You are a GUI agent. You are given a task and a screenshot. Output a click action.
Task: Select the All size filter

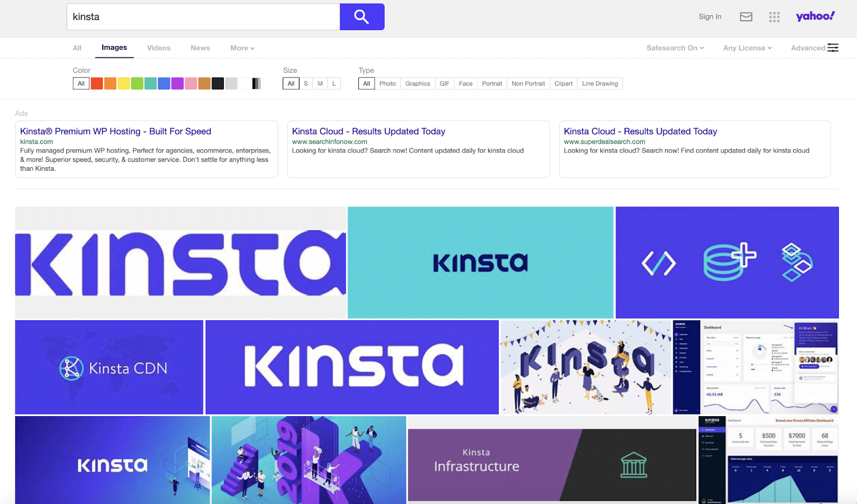[291, 84]
